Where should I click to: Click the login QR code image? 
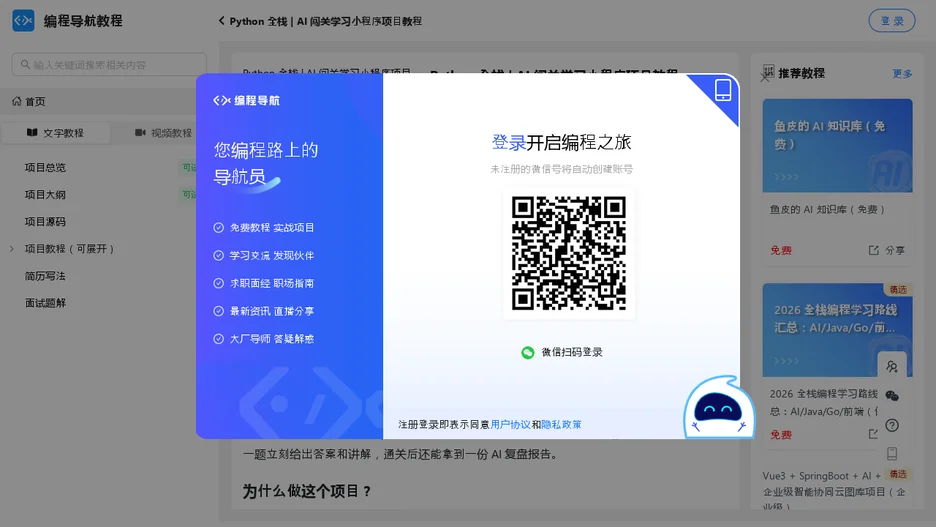coord(568,253)
